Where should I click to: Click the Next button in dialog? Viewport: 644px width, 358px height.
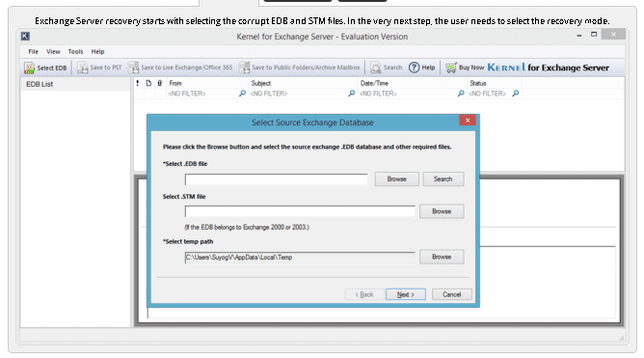[405, 294]
